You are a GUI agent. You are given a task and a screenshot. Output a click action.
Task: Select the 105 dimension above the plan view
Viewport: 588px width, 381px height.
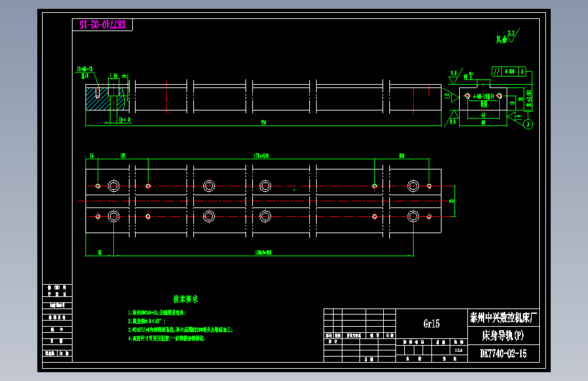(123, 156)
